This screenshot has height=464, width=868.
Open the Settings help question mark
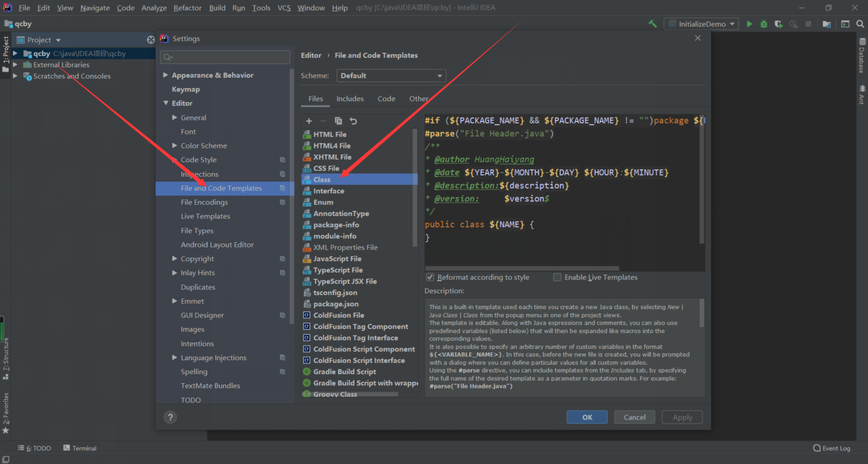point(170,417)
